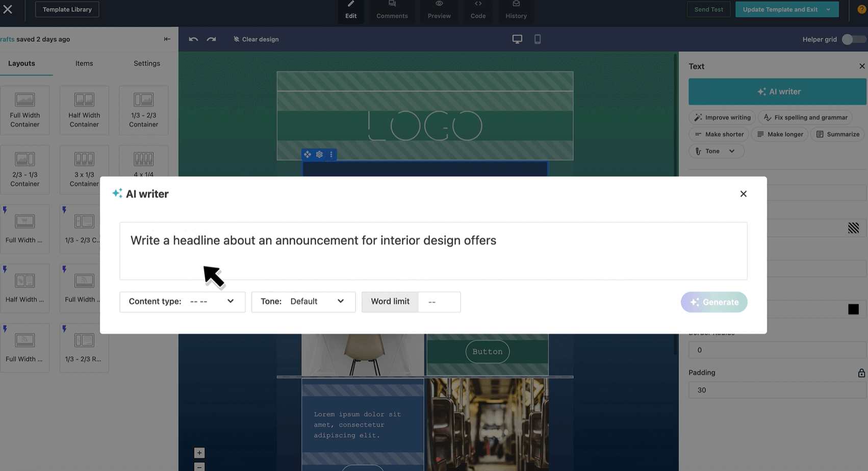Open the Tone dropdown in AI writer
The height and width of the screenshot is (471, 868).
pos(303,302)
